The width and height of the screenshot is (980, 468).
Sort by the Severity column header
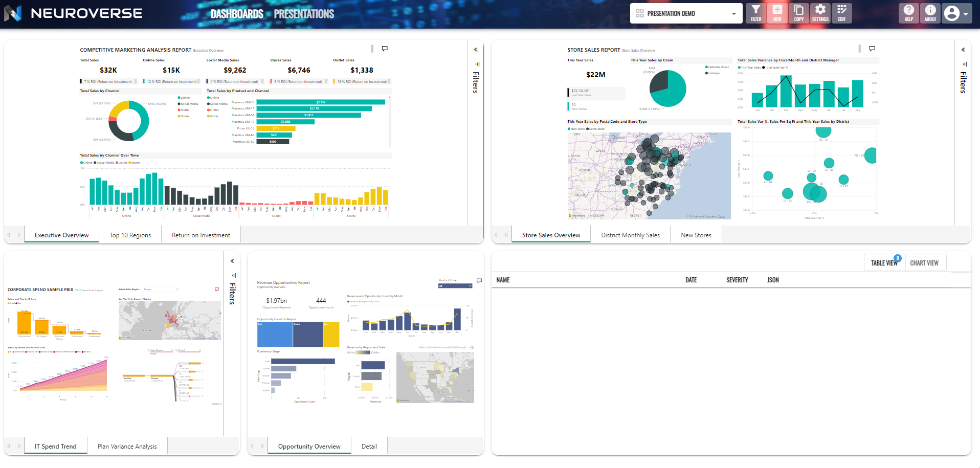tap(737, 280)
